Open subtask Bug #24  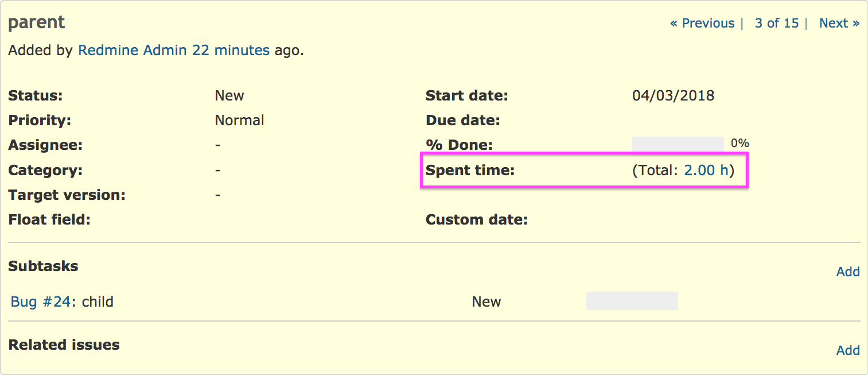pos(41,301)
